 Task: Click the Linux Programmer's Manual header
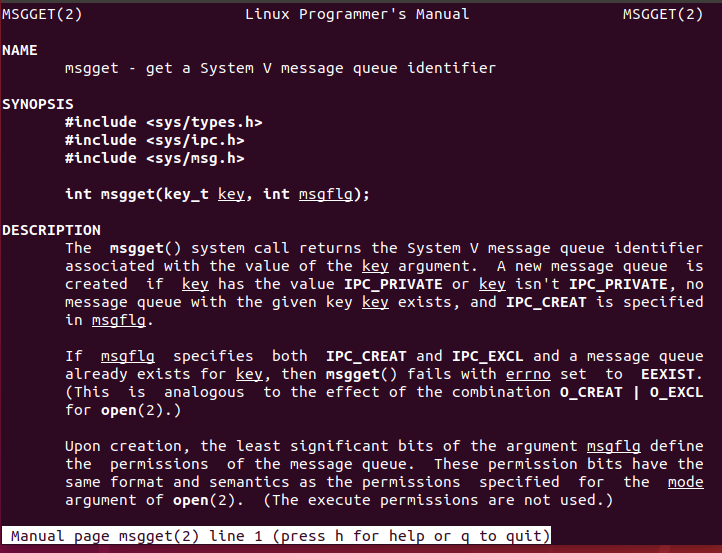point(357,14)
